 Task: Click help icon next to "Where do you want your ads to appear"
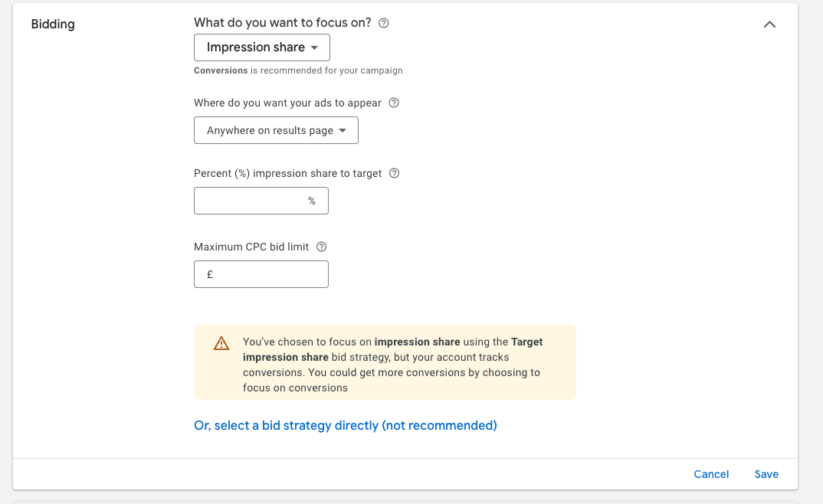pyautogui.click(x=394, y=103)
